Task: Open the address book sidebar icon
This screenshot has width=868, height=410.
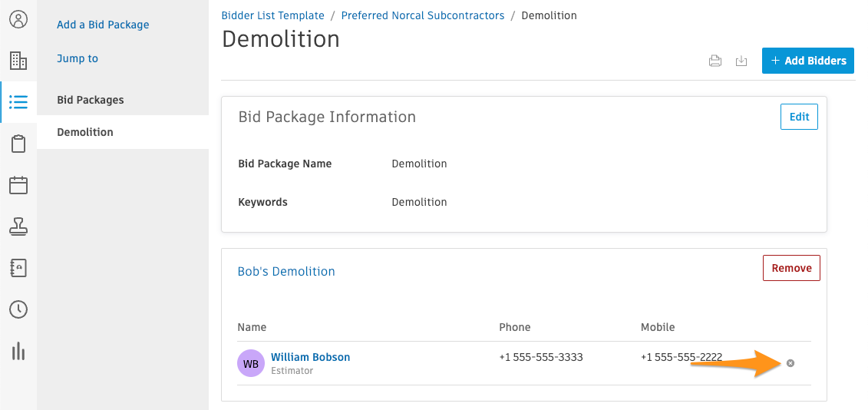Action: point(18,268)
